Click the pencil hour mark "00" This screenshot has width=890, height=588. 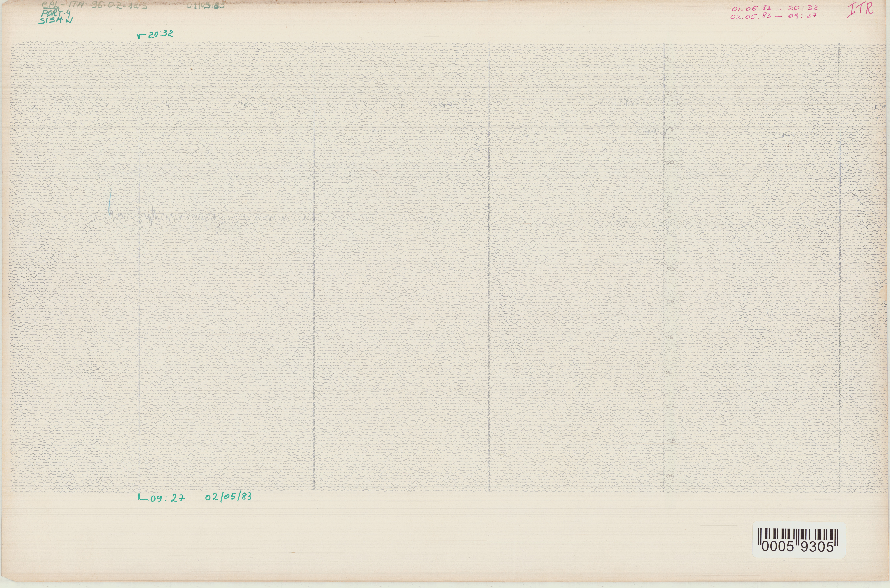(670, 163)
